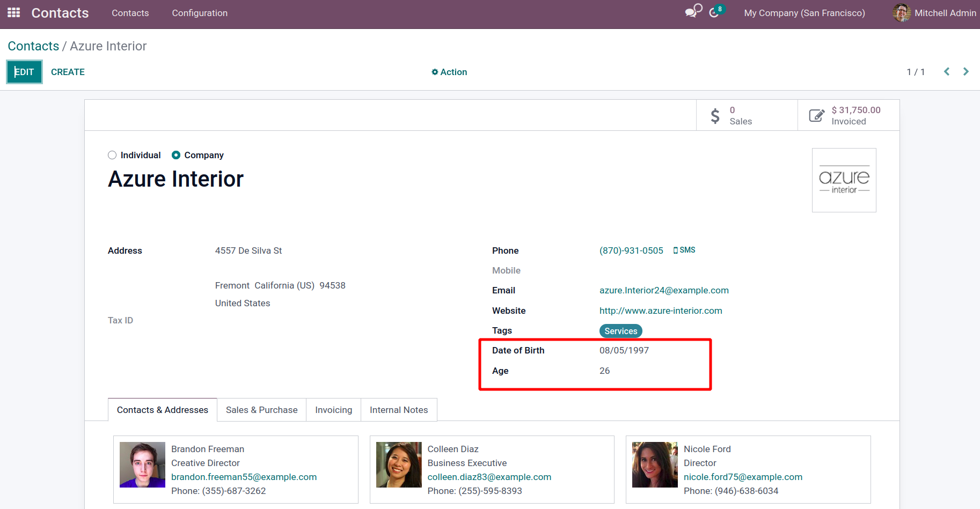Open Mitchell Admin user menu
The height and width of the screenshot is (509, 980).
pyautogui.click(x=934, y=13)
